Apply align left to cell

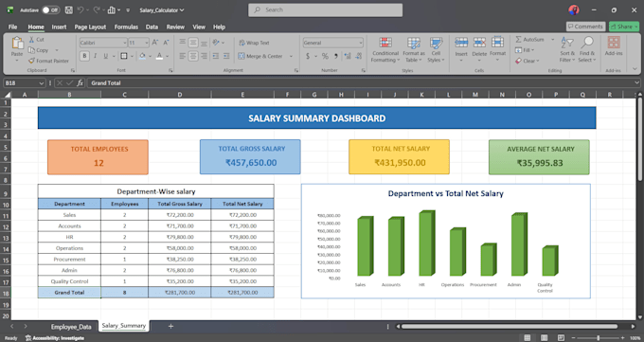(183, 56)
